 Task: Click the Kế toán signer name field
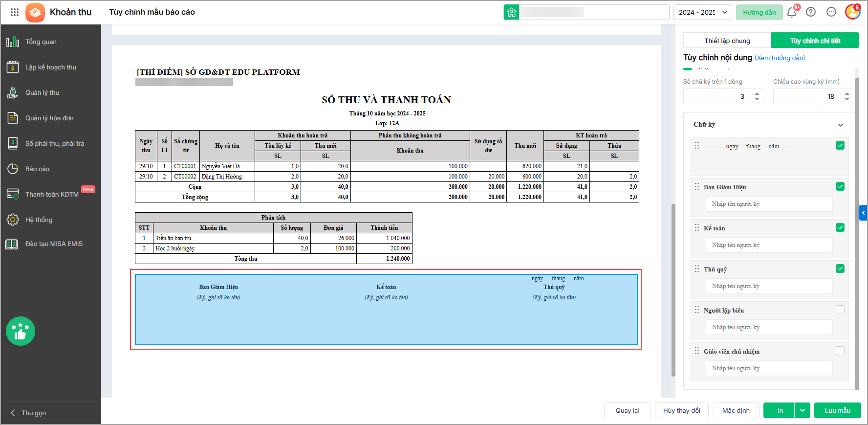(x=769, y=245)
